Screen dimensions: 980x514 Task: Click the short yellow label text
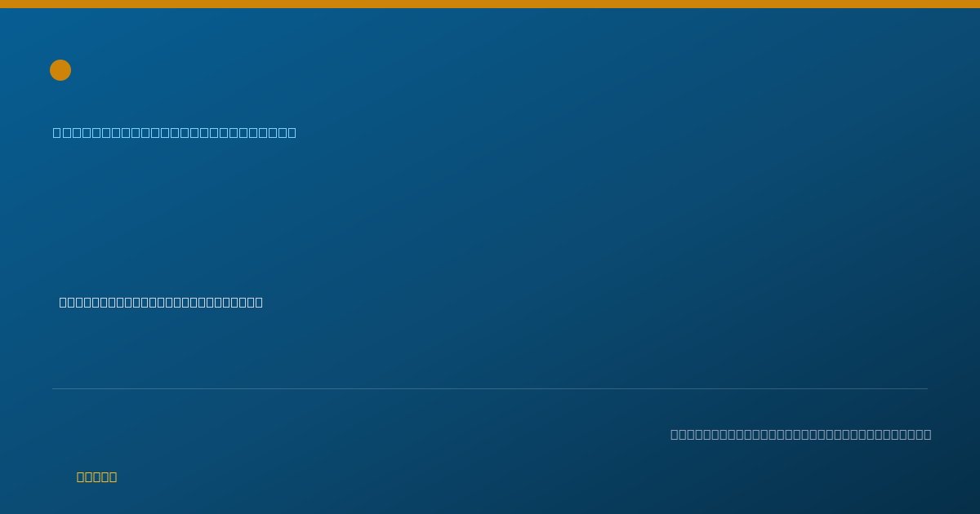coord(96,476)
